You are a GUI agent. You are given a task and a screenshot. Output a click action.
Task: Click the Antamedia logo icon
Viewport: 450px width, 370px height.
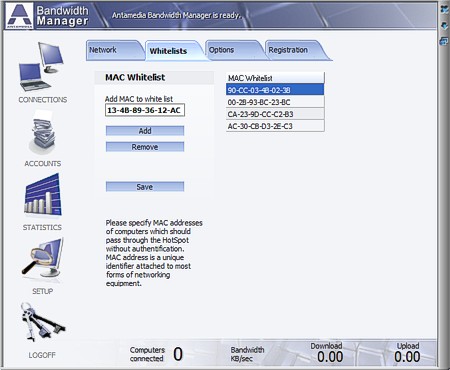tap(20, 16)
